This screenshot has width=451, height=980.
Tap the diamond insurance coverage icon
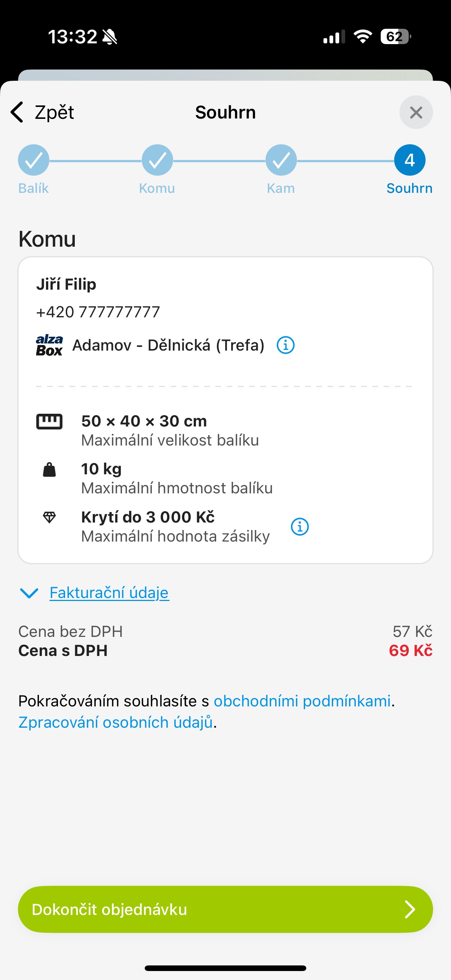pyautogui.click(x=49, y=517)
